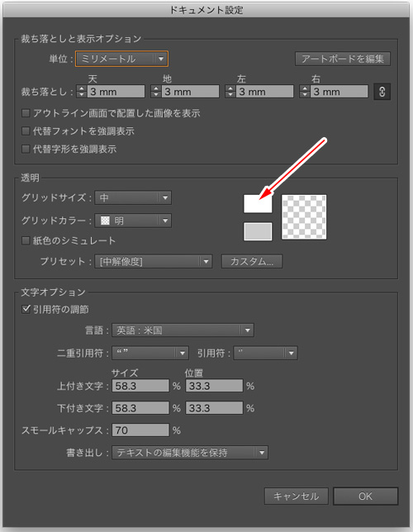This screenshot has height=532, width=413.
Task: Click the キャンセル button
Action: [x=297, y=496]
